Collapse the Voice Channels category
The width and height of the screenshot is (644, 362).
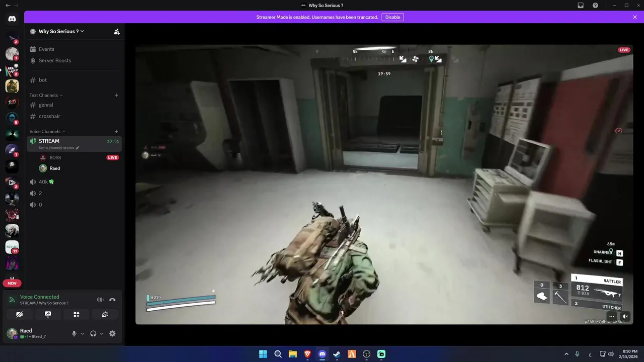click(47, 131)
